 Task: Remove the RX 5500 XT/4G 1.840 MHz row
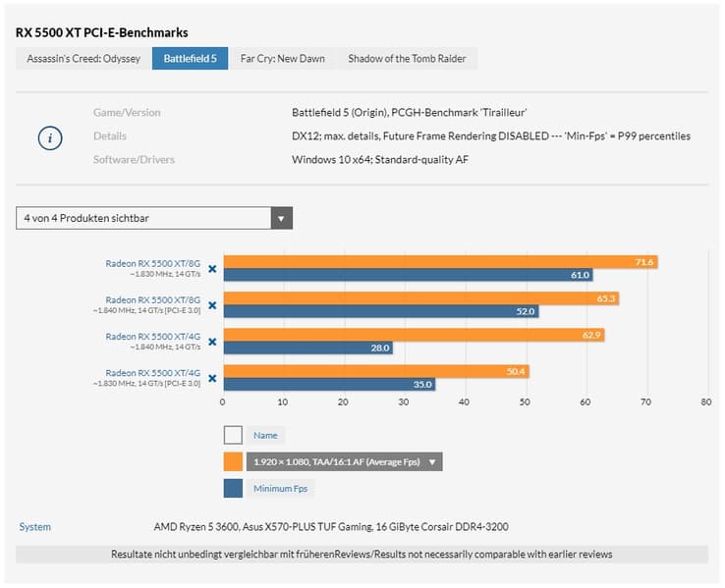(x=212, y=341)
